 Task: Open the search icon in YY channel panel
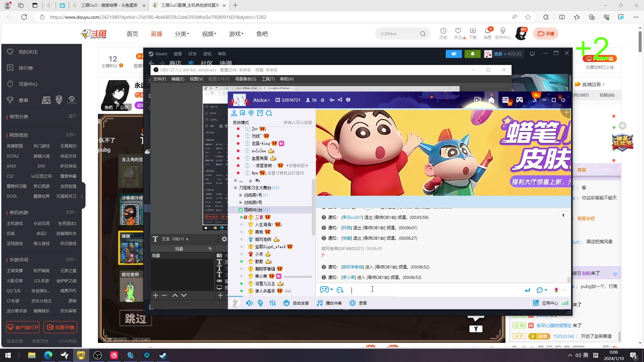[269, 113]
